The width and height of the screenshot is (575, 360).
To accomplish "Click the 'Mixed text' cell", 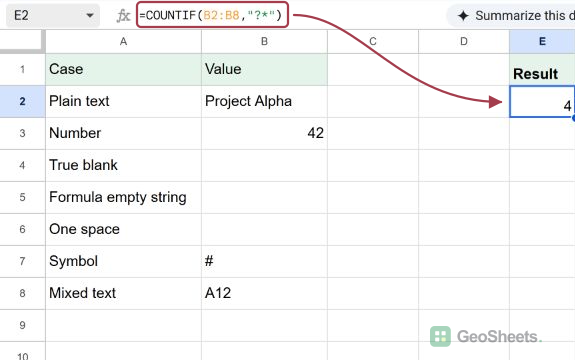I will click(124, 293).
